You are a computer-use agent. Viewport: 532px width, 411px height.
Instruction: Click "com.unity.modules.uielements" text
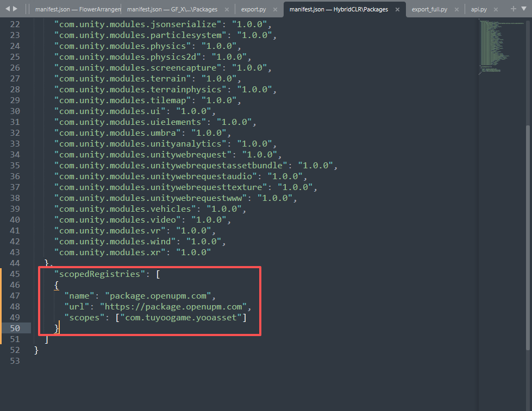[130, 122]
